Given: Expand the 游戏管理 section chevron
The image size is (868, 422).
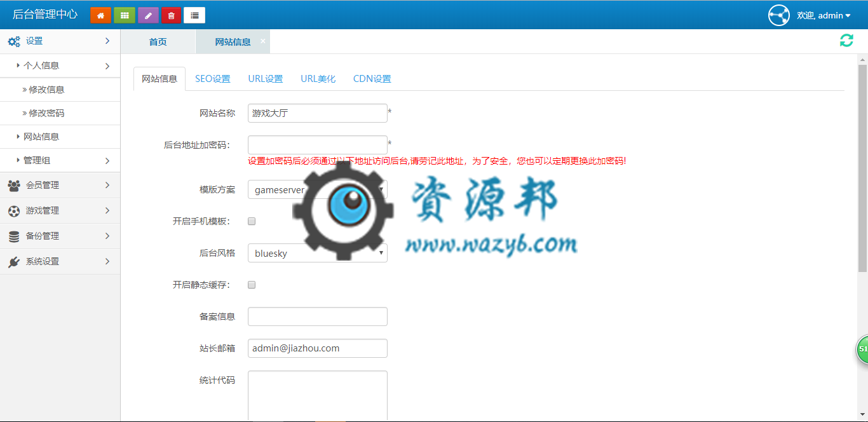Looking at the screenshot, I should [x=107, y=210].
